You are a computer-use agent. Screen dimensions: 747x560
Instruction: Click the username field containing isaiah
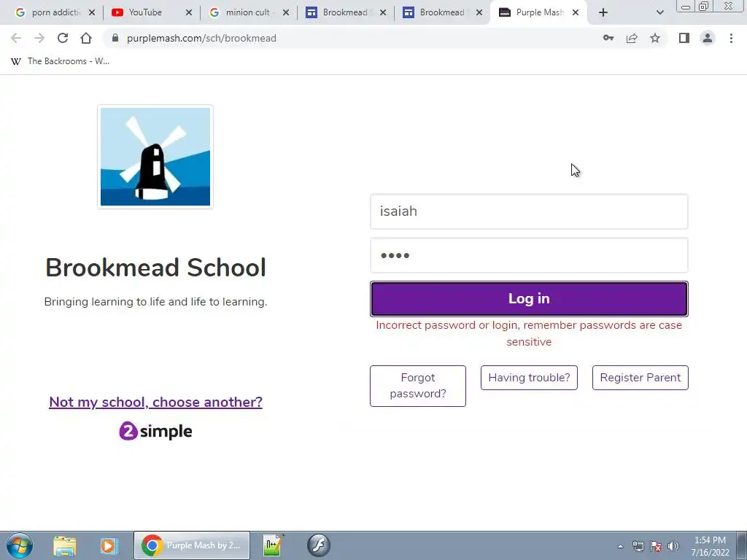[x=529, y=211]
